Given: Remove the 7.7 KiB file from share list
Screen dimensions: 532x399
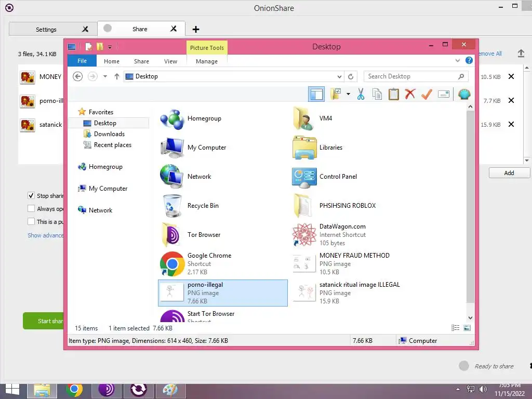Looking at the screenshot, I should tap(511, 100).
